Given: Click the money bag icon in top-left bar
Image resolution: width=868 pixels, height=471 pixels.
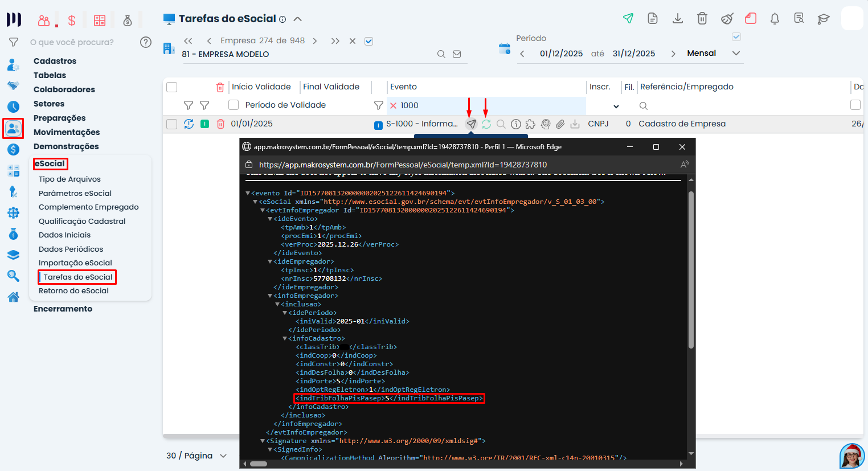Looking at the screenshot, I should (x=128, y=21).
